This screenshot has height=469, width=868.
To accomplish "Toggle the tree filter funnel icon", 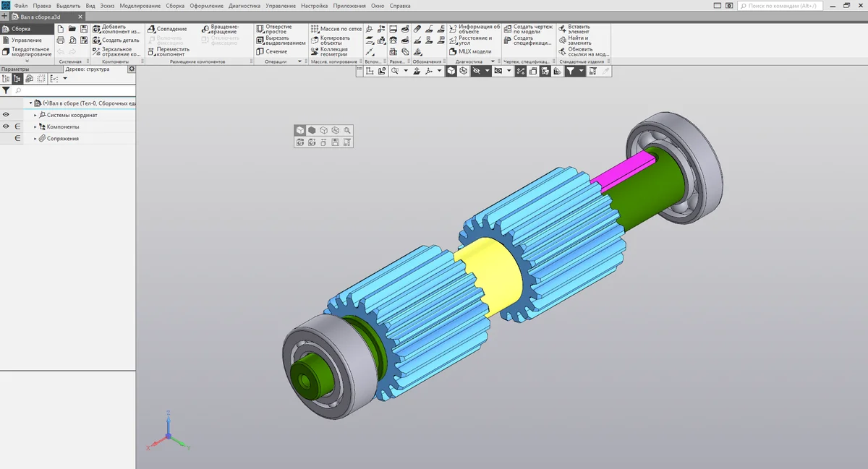I will point(6,91).
